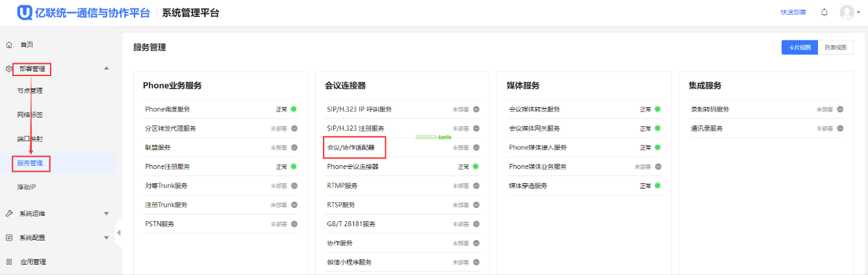868x275 pixels.
Task: Switch to 列表视图 list view
Action: coord(836,47)
